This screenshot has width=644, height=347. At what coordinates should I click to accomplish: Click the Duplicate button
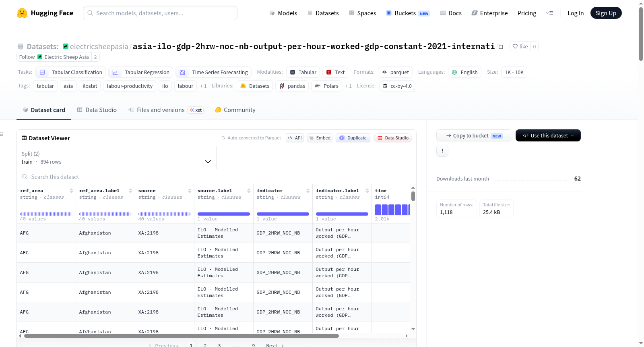point(353,138)
